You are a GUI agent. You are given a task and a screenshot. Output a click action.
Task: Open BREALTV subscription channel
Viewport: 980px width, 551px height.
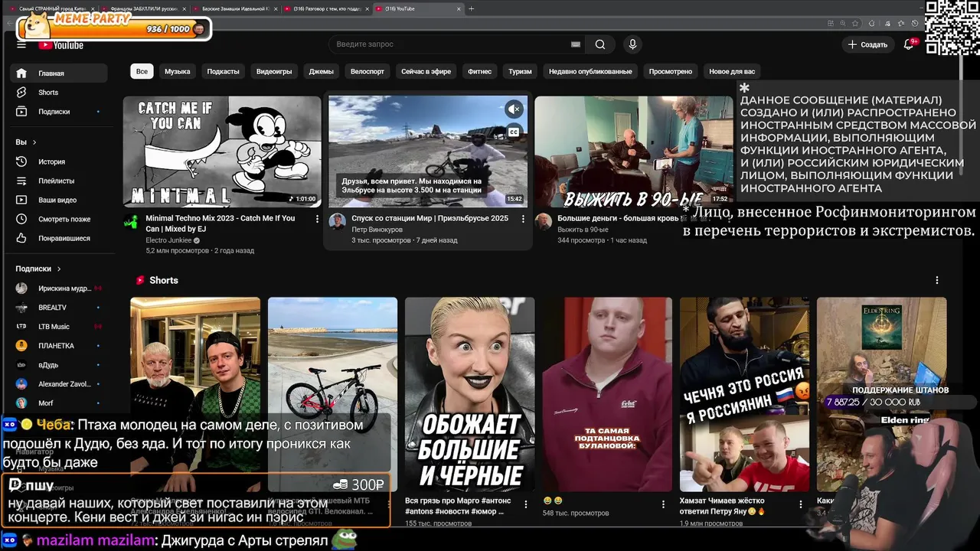click(x=59, y=308)
